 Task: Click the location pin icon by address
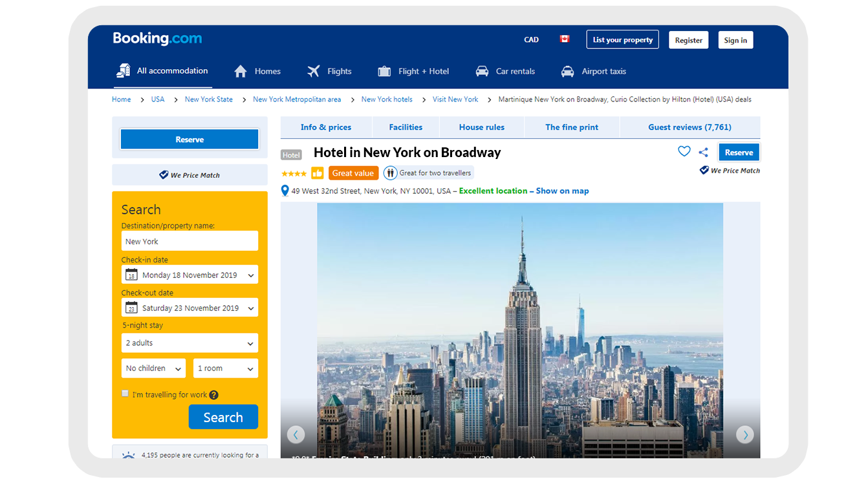point(285,191)
